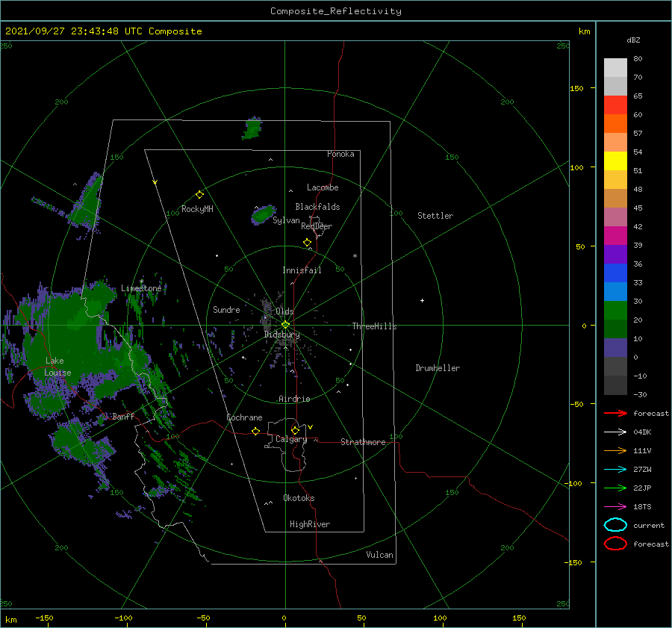Image resolution: width=672 pixels, height=628 pixels.
Task: Click the yellow diamond marker above Calgary label
Action: pos(295,430)
